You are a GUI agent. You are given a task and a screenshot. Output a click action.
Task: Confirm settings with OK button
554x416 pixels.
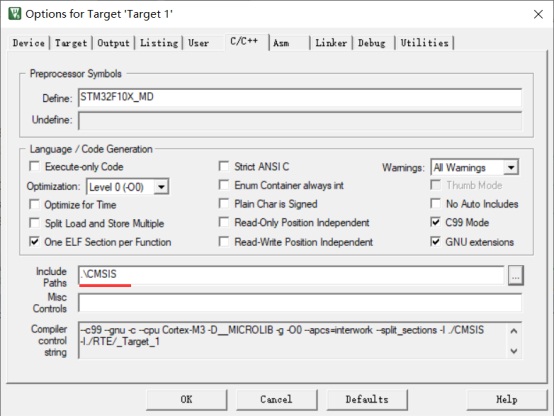click(x=187, y=400)
